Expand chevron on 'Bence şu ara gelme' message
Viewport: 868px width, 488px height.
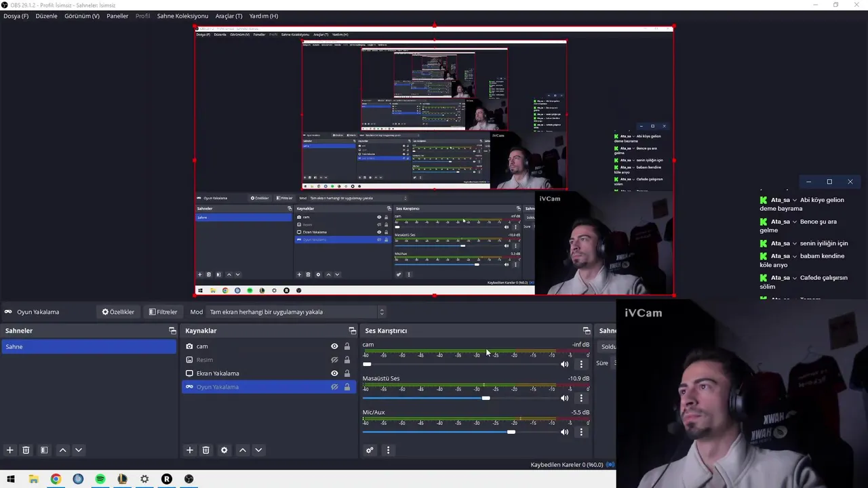794,222
